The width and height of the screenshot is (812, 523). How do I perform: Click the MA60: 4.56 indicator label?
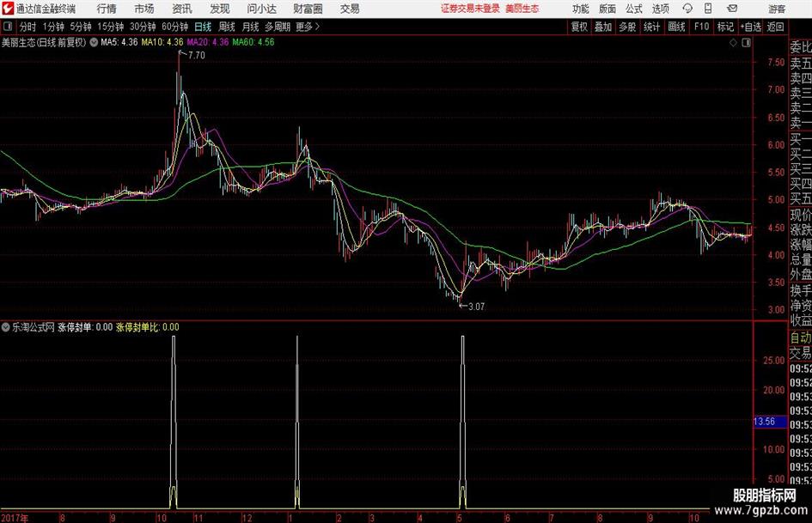[253, 42]
